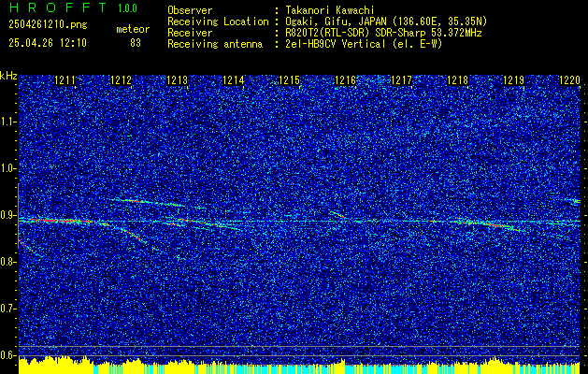Image resolution: width=588 pixels, height=374 pixels.
Task: Click the 1.1 kHz axis label
Action: 8,122
